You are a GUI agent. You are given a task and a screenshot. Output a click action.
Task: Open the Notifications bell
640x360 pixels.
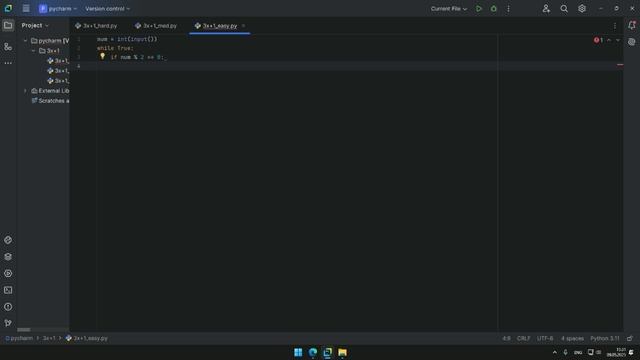tap(631, 25)
